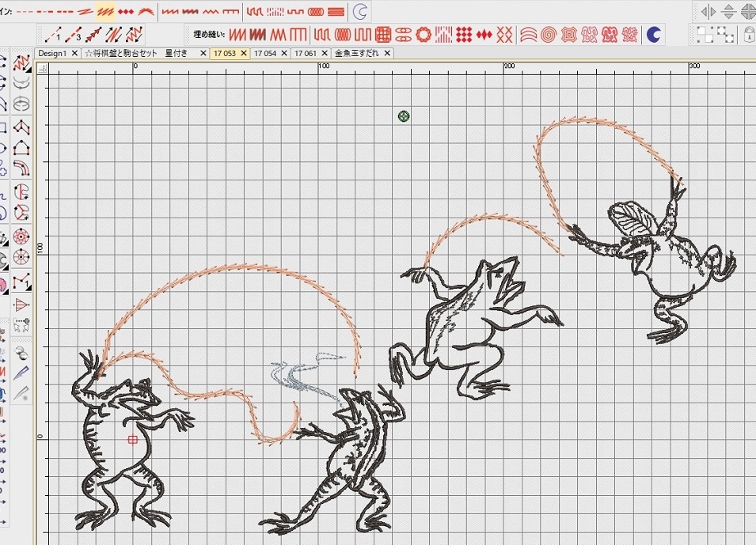
Task: Select the polygon node shape tool
Action: click(21, 147)
